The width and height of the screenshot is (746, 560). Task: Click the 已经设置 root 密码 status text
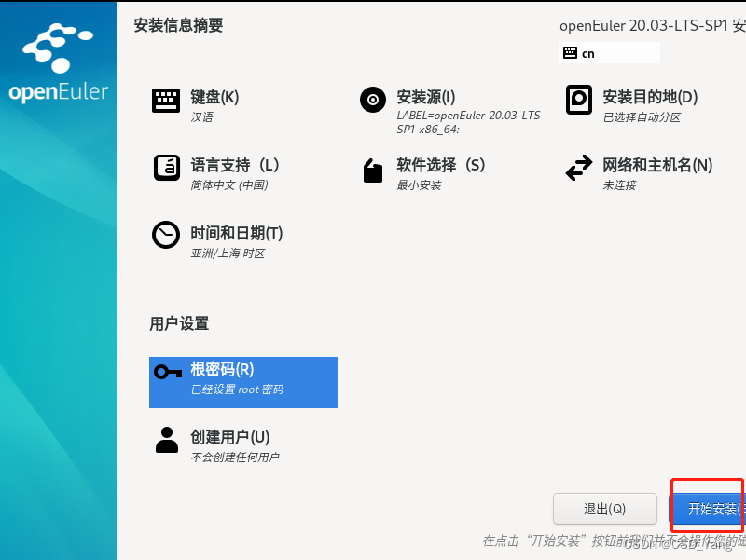click(237, 389)
